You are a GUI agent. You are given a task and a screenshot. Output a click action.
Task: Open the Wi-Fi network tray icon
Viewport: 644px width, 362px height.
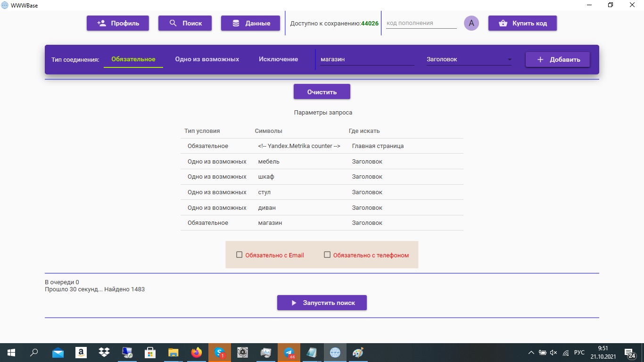566,353
